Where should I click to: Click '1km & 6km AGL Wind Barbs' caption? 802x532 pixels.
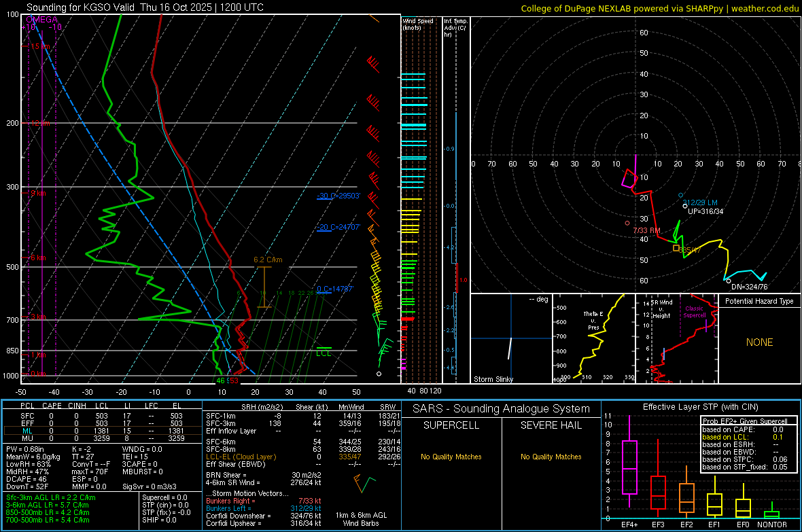tap(361, 519)
